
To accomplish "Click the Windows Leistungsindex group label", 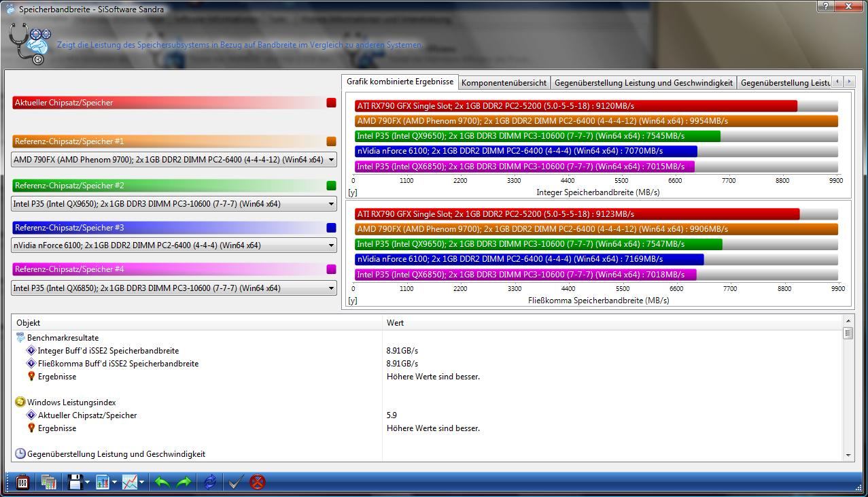I will (x=71, y=402).
